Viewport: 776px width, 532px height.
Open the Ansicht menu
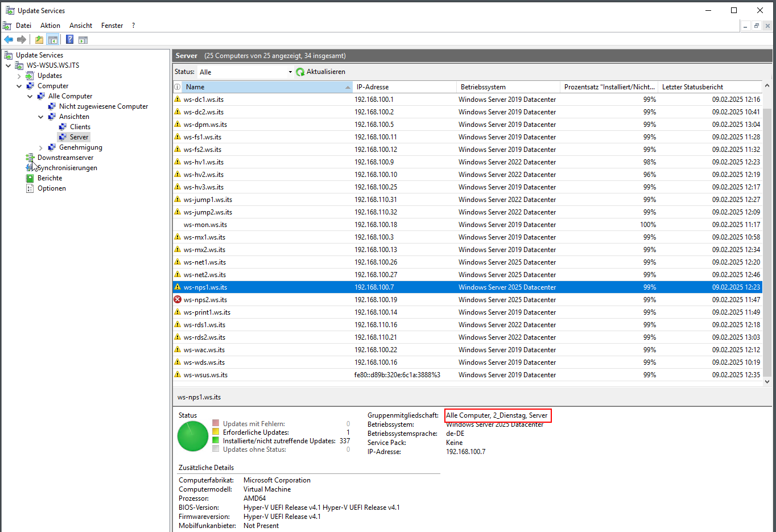tap(81, 26)
